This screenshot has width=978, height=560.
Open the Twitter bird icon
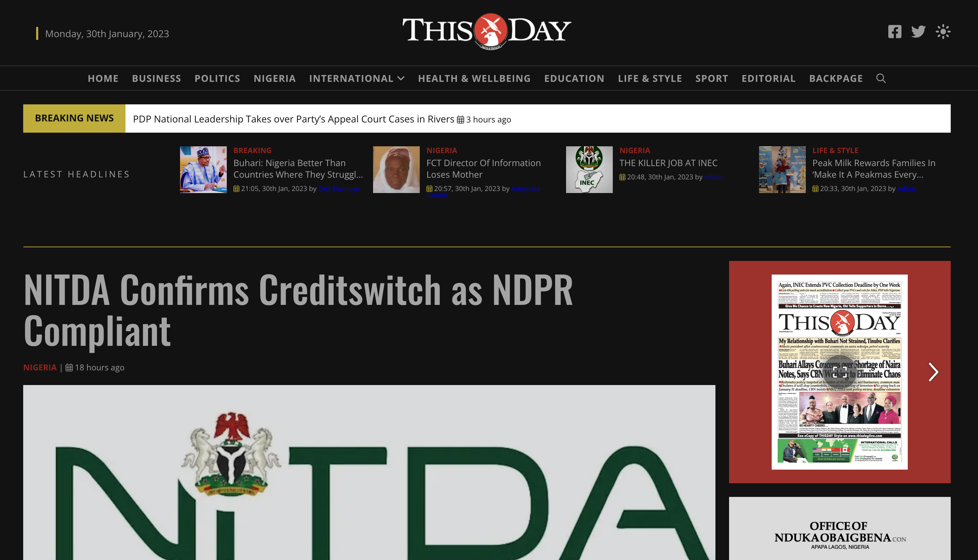click(x=918, y=31)
